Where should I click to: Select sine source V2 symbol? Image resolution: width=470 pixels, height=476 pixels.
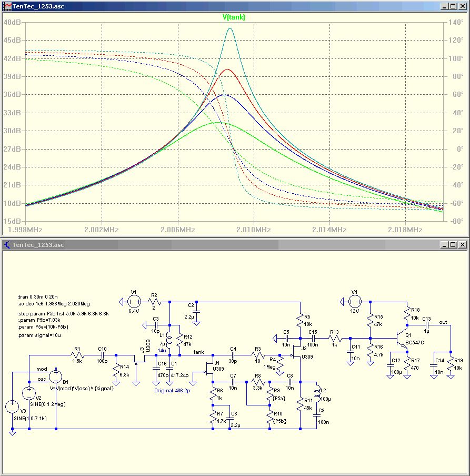(x=29, y=393)
